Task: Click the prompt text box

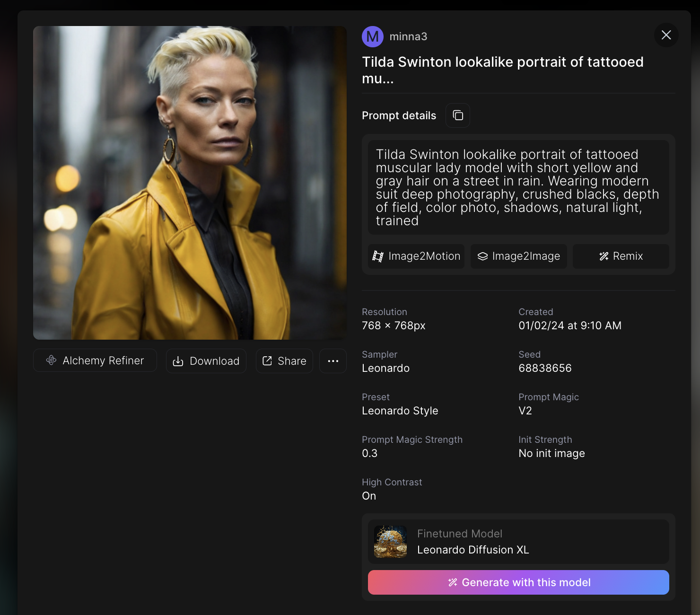Action: [518, 187]
